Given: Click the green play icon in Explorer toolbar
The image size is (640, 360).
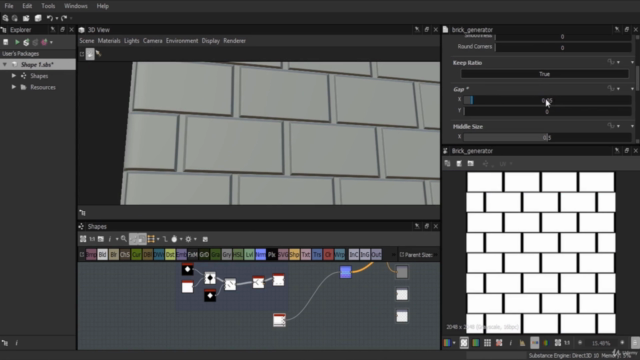Looking at the screenshot, I should [x=17, y=42].
